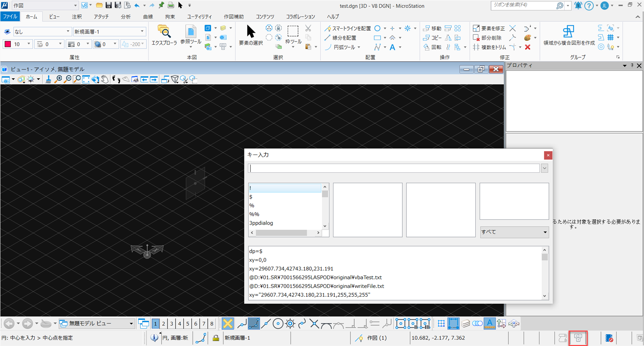This screenshot has height=346, width=644.
Task: Toggle view 1 button
Action: [155, 323]
